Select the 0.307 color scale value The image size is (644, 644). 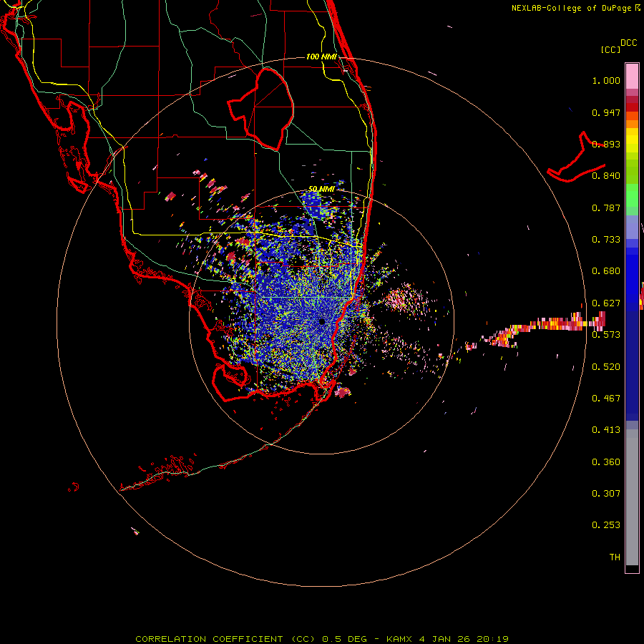(606, 494)
